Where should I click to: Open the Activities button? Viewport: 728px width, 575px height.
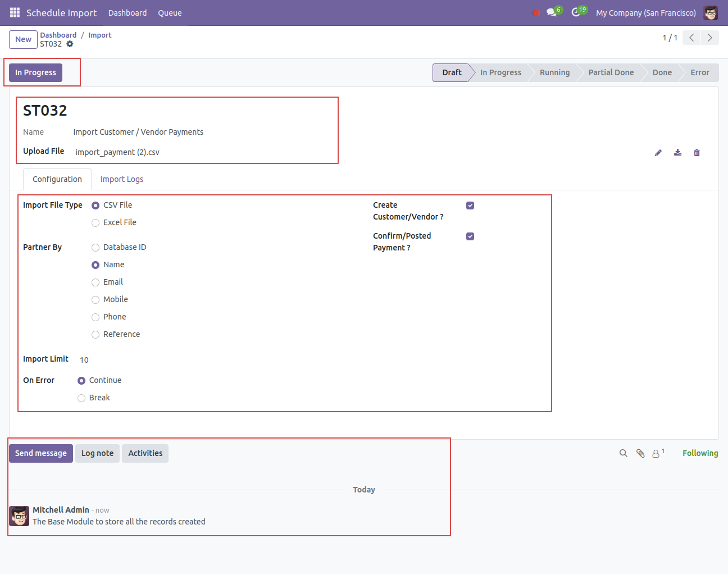click(x=145, y=453)
